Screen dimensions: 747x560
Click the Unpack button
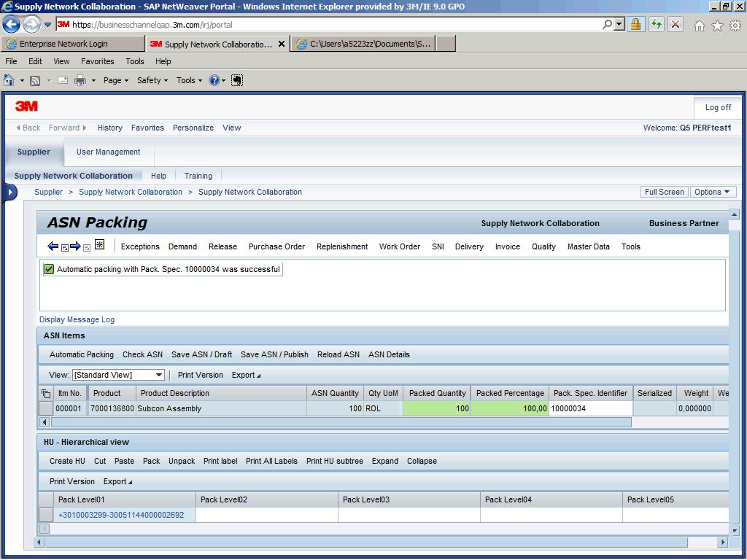tap(182, 461)
